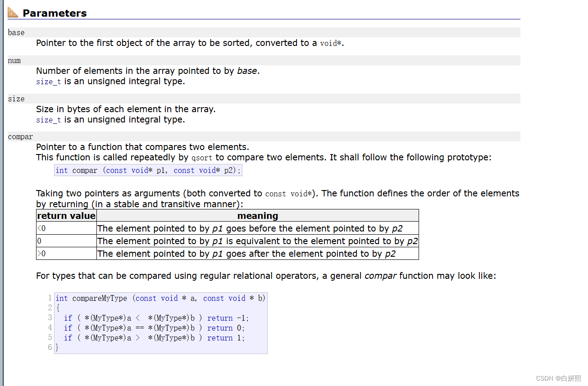Click the 'is equivalent to' meaning cell
This screenshot has width=588, height=386.
pos(258,241)
